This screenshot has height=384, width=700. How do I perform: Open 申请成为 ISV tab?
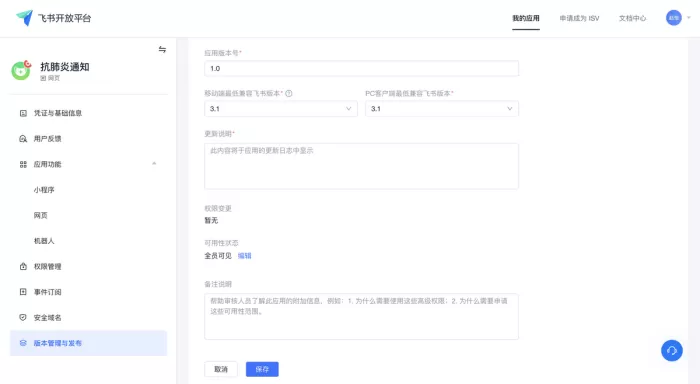point(579,18)
